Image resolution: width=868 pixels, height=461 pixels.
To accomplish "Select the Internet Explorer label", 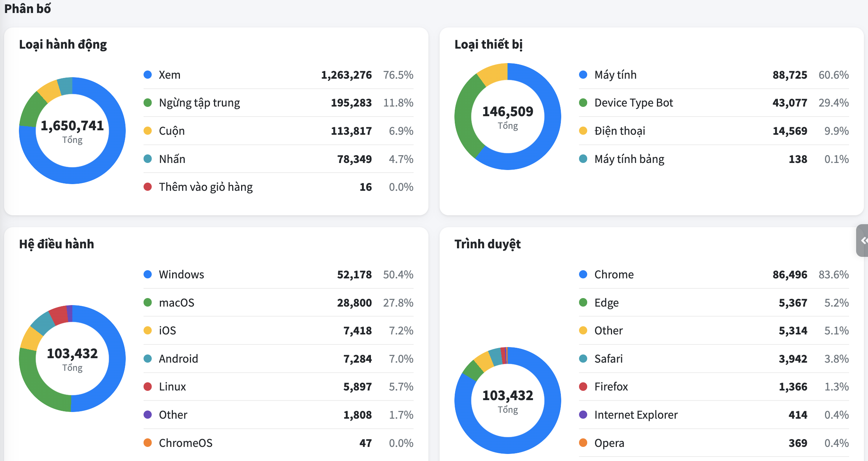I will click(x=636, y=415).
